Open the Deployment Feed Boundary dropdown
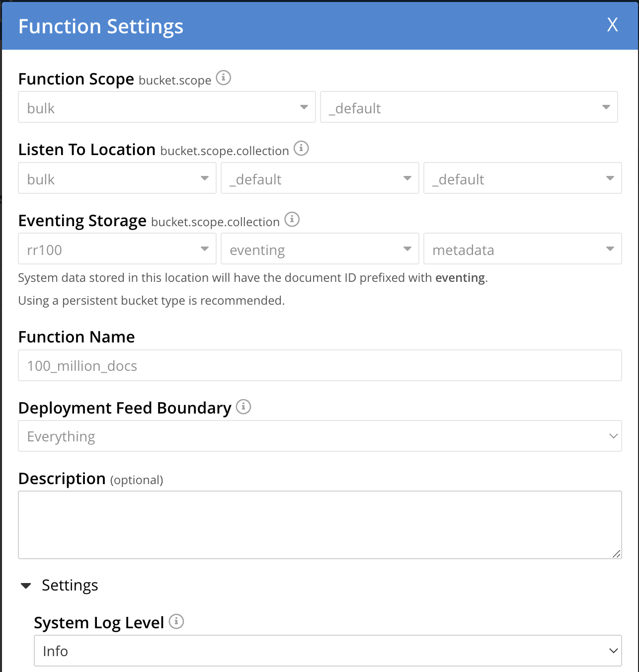The height and width of the screenshot is (672, 639). click(319, 436)
